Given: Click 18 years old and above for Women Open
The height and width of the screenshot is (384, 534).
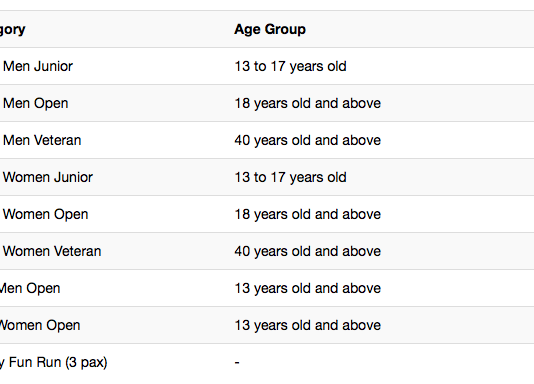Looking at the screenshot, I should tap(308, 214).
